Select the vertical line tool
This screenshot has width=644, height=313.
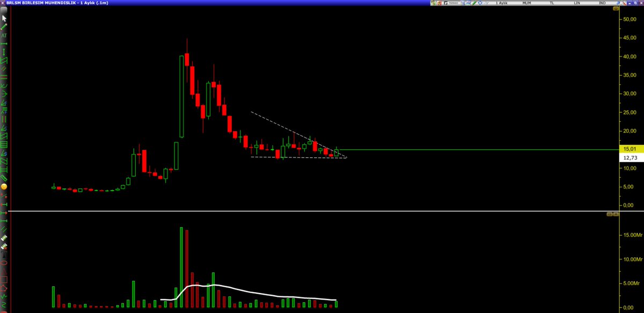4,52
